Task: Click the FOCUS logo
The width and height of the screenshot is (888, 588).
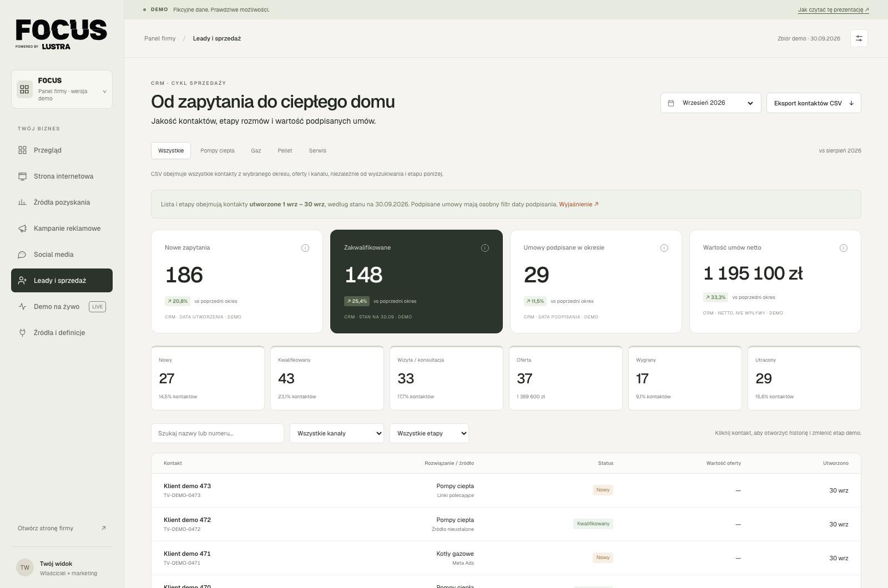Action: [x=61, y=34]
